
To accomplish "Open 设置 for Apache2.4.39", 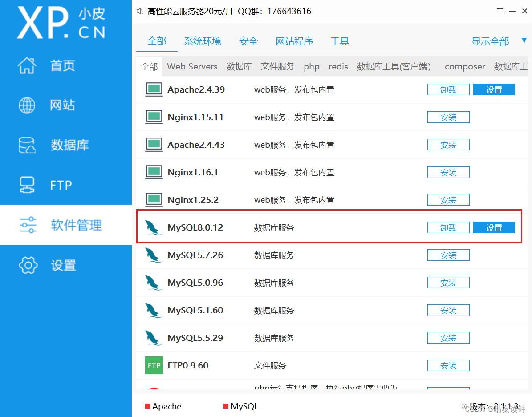I will (494, 89).
